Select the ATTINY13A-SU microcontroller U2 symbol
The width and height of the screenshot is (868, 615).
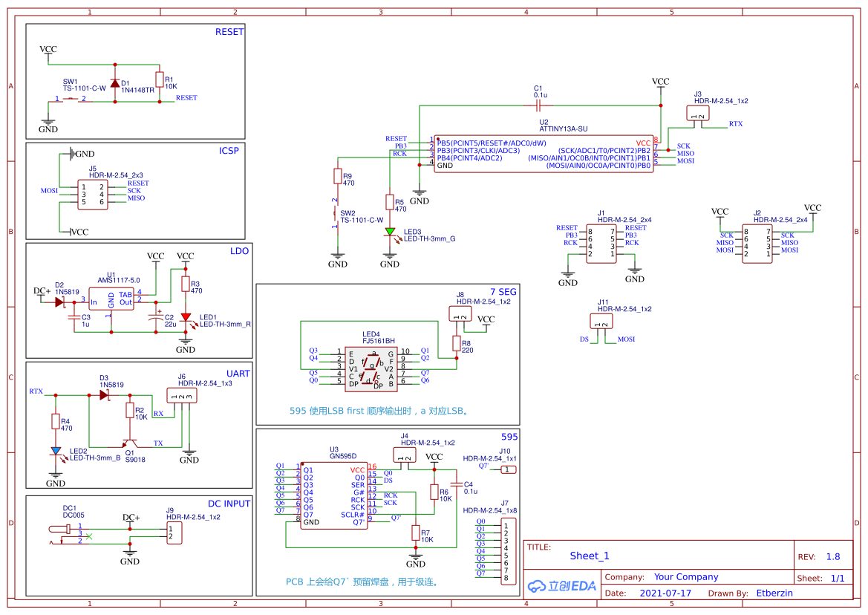tap(544, 153)
